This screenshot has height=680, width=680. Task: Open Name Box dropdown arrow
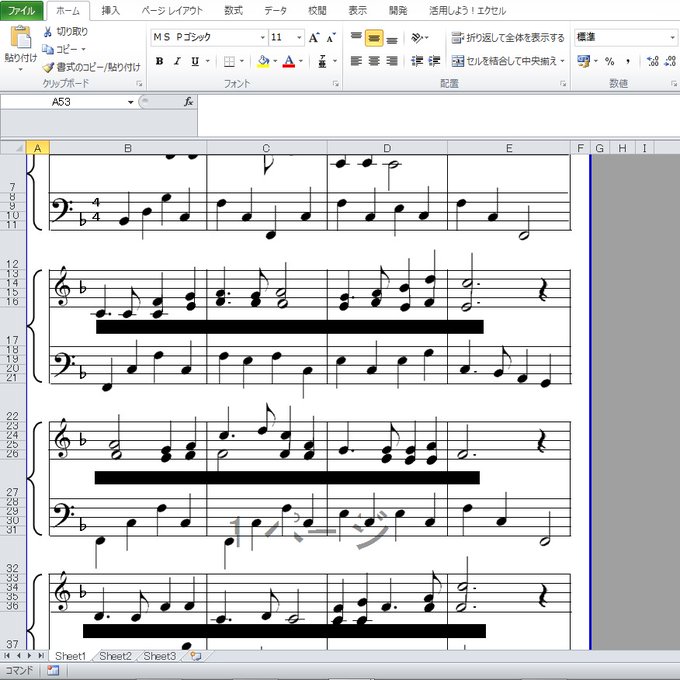pyautogui.click(x=130, y=102)
